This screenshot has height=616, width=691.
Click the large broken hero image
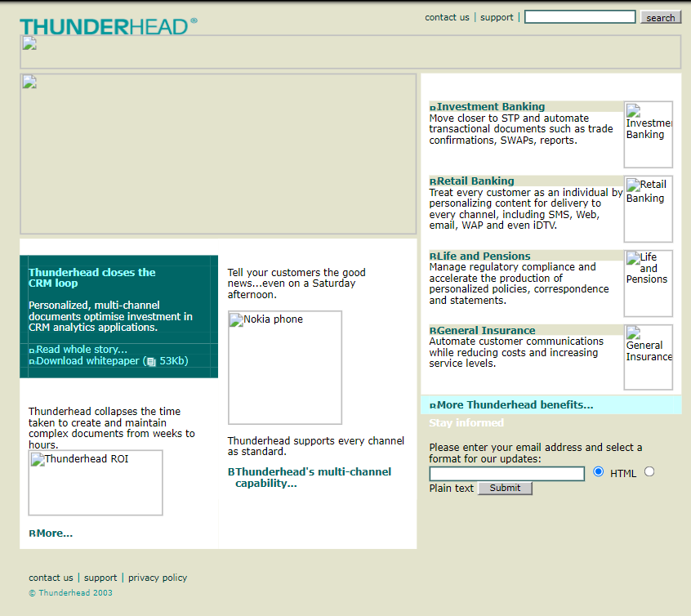click(x=218, y=154)
